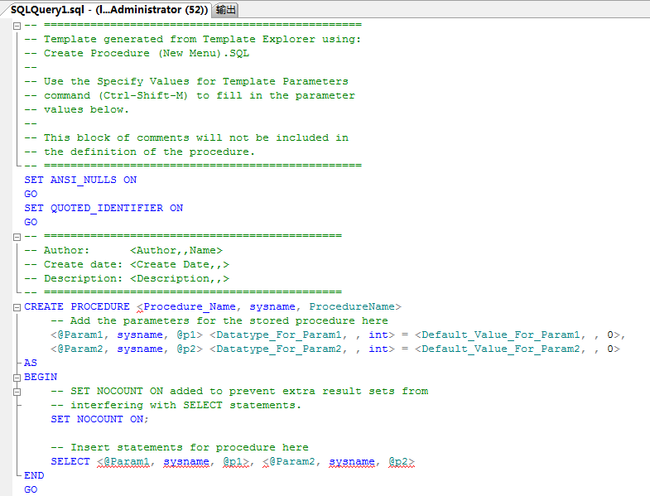Click the comment 'values below.'

[87, 109]
